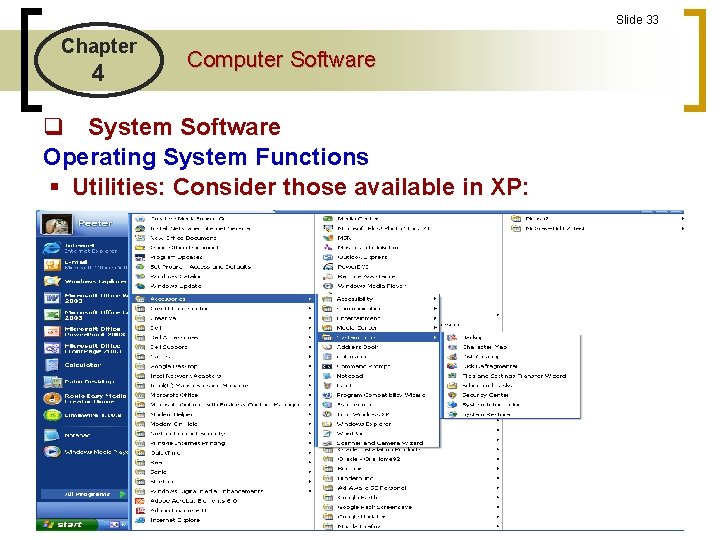Expand the QuickTime folder arrow
The height and width of the screenshot is (540, 720).
coord(310,453)
